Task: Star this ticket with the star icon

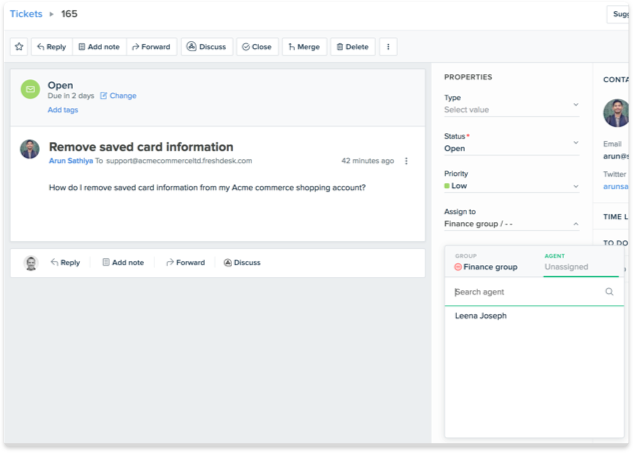Action: pyautogui.click(x=19, y=47)
